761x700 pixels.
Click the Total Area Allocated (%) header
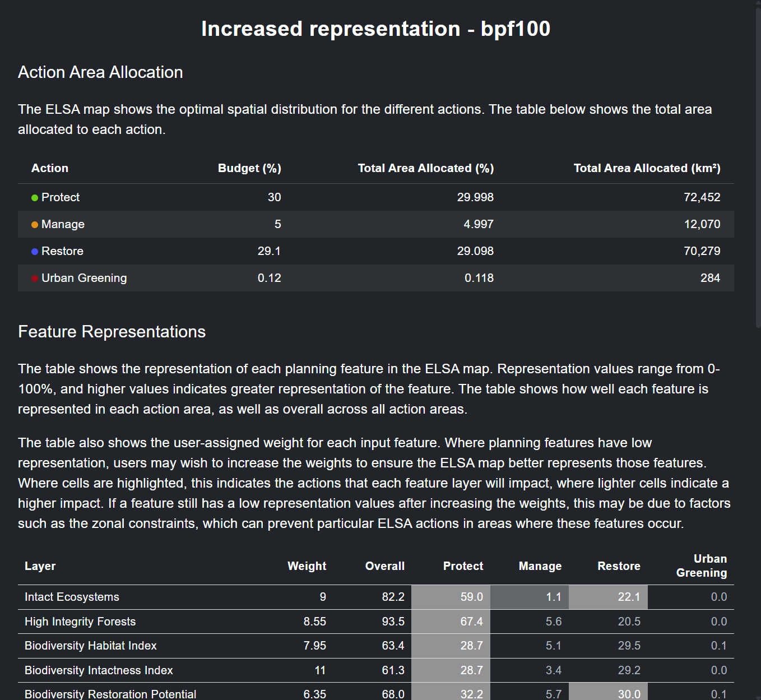pyautogui.click(x=425, y=168)
